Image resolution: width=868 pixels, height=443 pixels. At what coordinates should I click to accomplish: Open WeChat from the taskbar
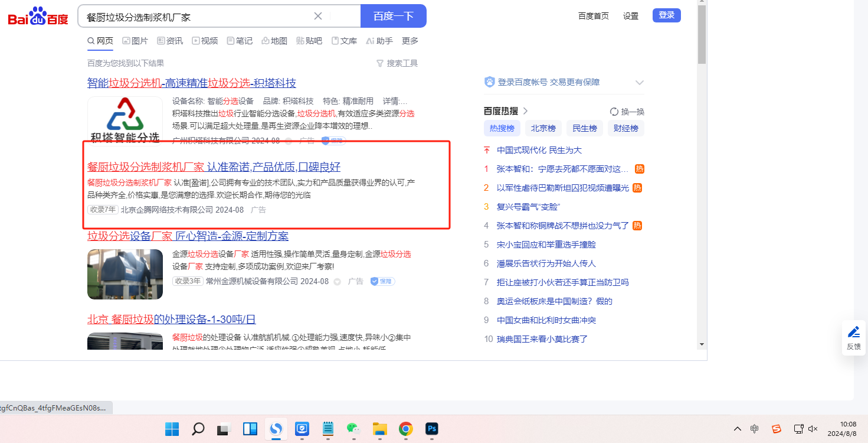[x=353, y=429]
